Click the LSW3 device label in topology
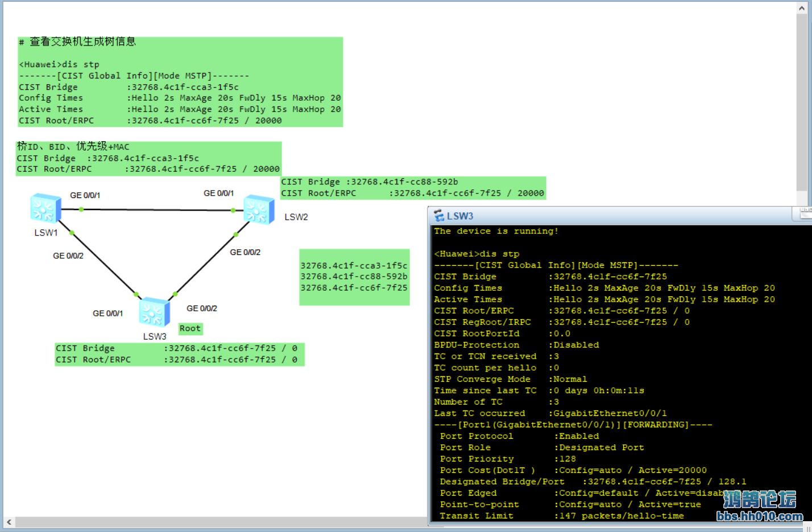Screen dimensions: 812x532 coord(155,336)
